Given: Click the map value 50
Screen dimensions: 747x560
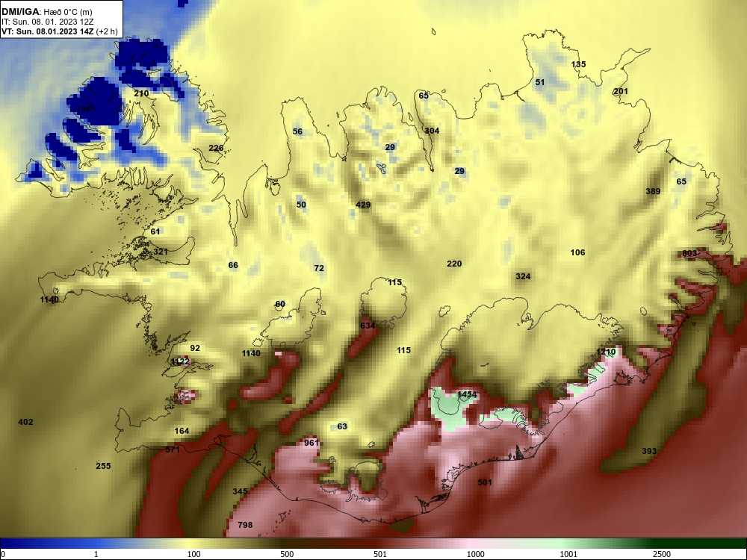Looking at the screenshot, I should coord(301,205).
